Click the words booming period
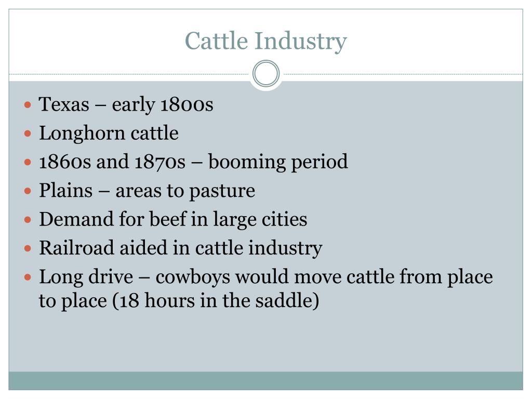Viewport: 532px width, 399px height. tap(278, 162)
